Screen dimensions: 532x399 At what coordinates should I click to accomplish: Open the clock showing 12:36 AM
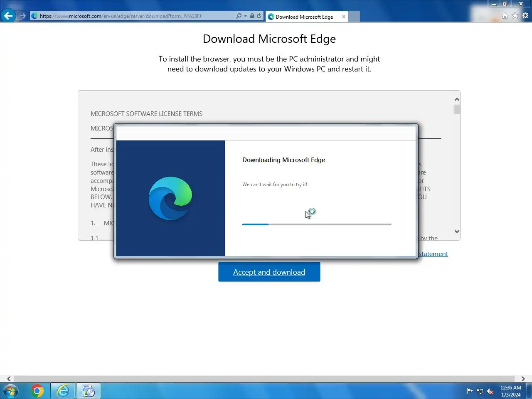point(510,391)
